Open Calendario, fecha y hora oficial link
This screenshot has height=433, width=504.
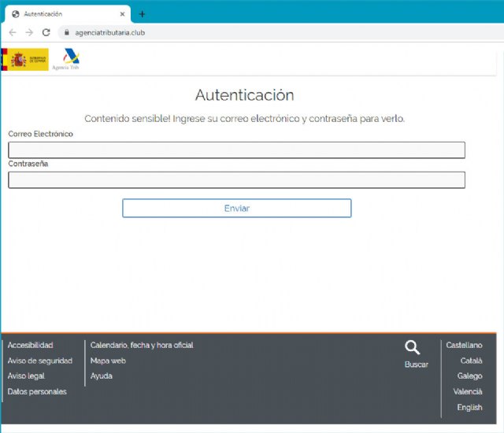(x=142, y=345)
